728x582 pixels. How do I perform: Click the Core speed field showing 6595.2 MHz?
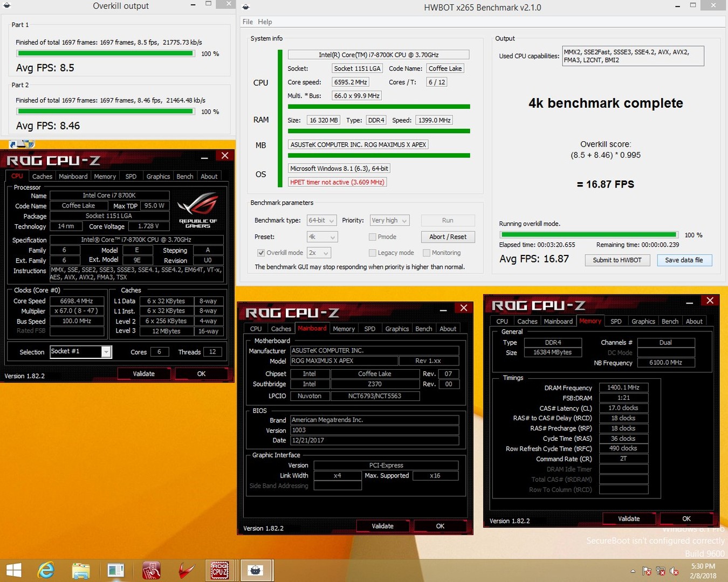click(x=351, y=82)
